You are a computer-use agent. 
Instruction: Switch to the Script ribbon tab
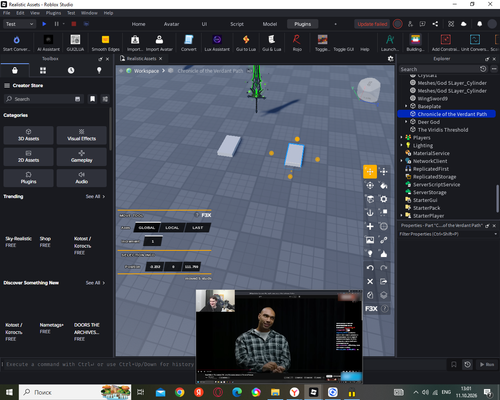237,24
